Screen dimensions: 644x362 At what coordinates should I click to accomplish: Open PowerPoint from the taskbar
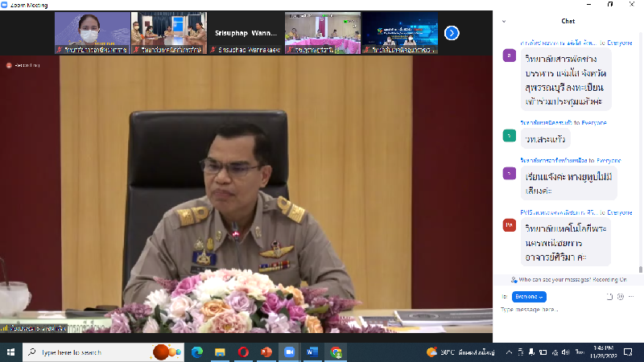click(266, 352)
